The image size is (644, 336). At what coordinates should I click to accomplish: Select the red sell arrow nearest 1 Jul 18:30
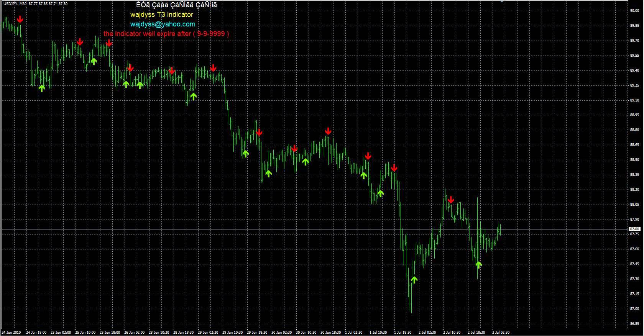click(x=394, y=168)
